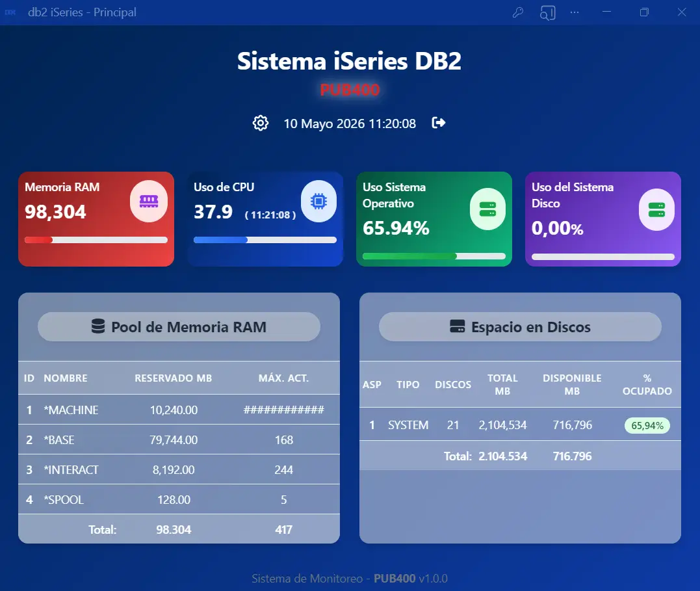Viewport: 700px width, 591px height.
Task: Click the disk total 2.104.534
Action: 502,456
